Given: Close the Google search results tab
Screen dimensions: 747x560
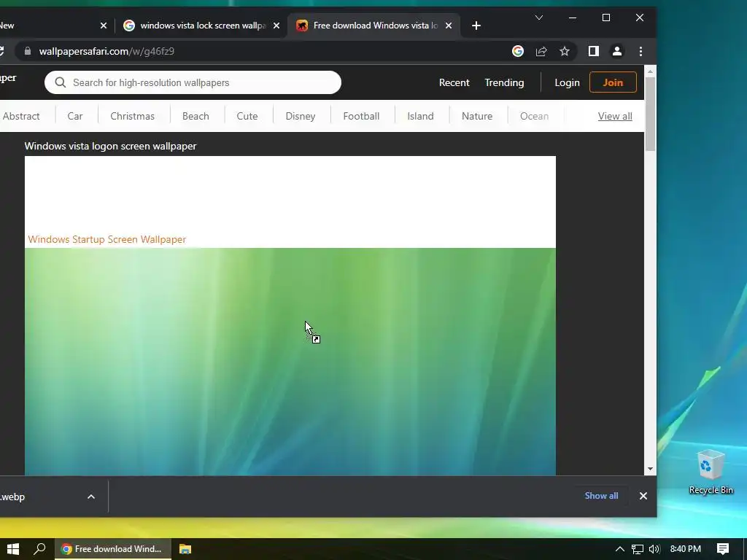Looking at the screenshot, I should tap(276, 26).
